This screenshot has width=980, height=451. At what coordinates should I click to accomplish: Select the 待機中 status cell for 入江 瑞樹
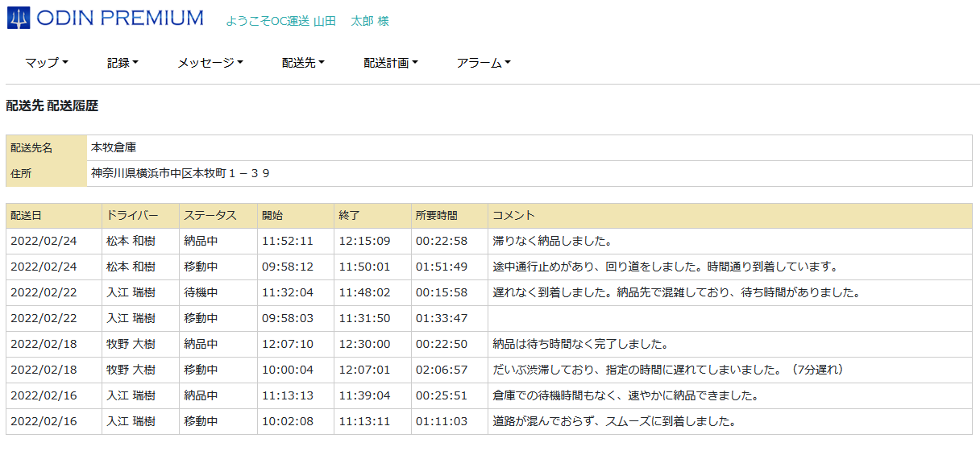[201, 293]
